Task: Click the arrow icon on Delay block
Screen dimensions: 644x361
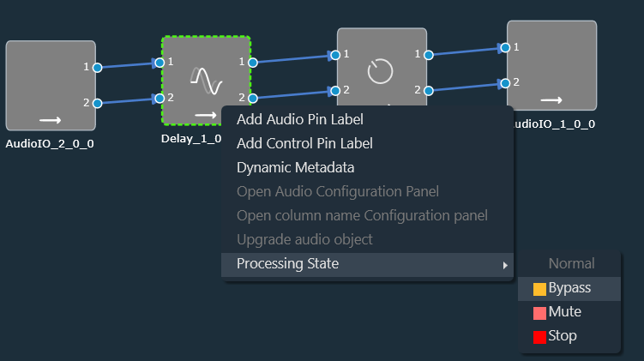Action: coord(205,116)
